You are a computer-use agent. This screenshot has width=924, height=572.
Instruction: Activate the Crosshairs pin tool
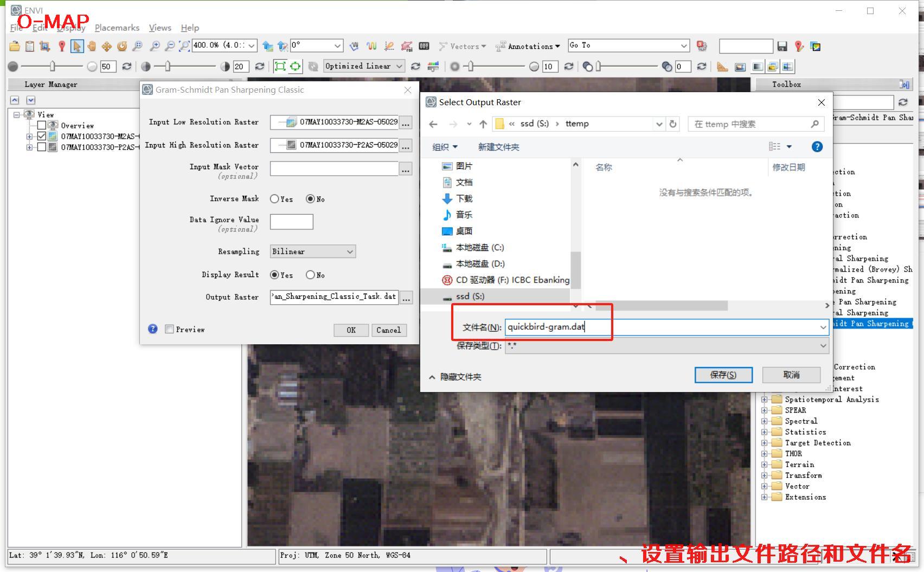point(62,46)
